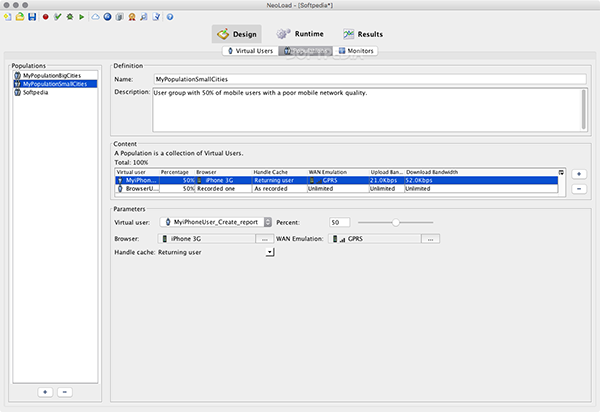Click the iPhone 3G browser field
Viewport: 600px width, 412px height.
pyautogui.click(x=207, y=239)
